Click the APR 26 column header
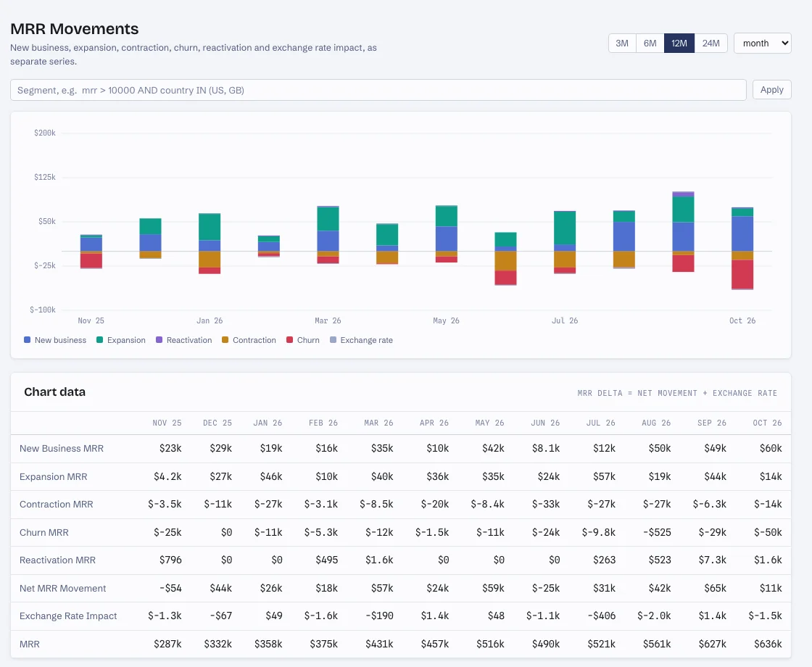 point(434,423)
